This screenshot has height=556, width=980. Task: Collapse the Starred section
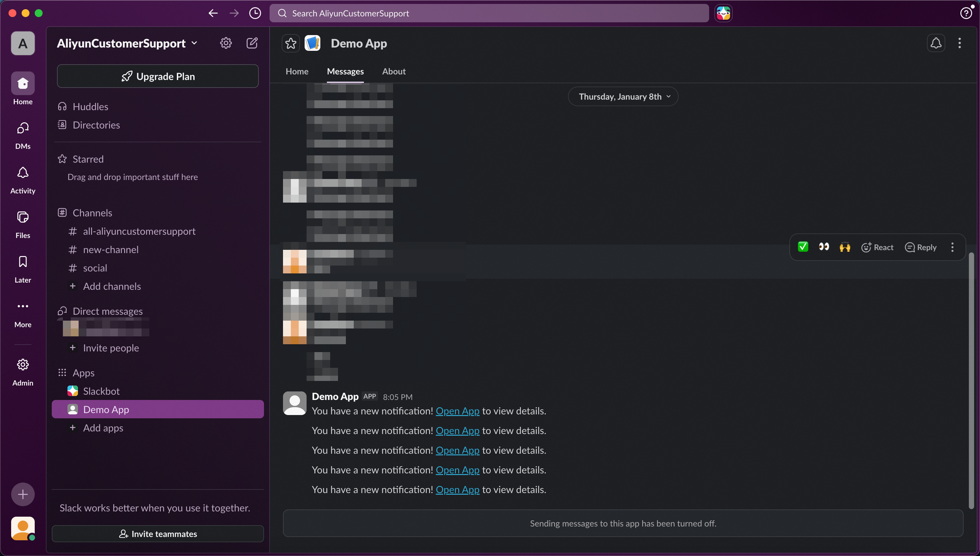88,159
